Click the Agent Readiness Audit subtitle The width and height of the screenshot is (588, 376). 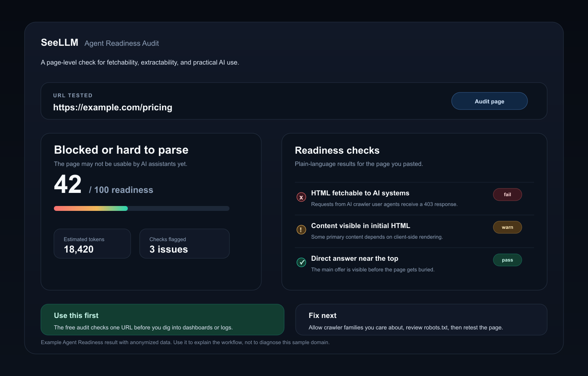coord(122,43)
